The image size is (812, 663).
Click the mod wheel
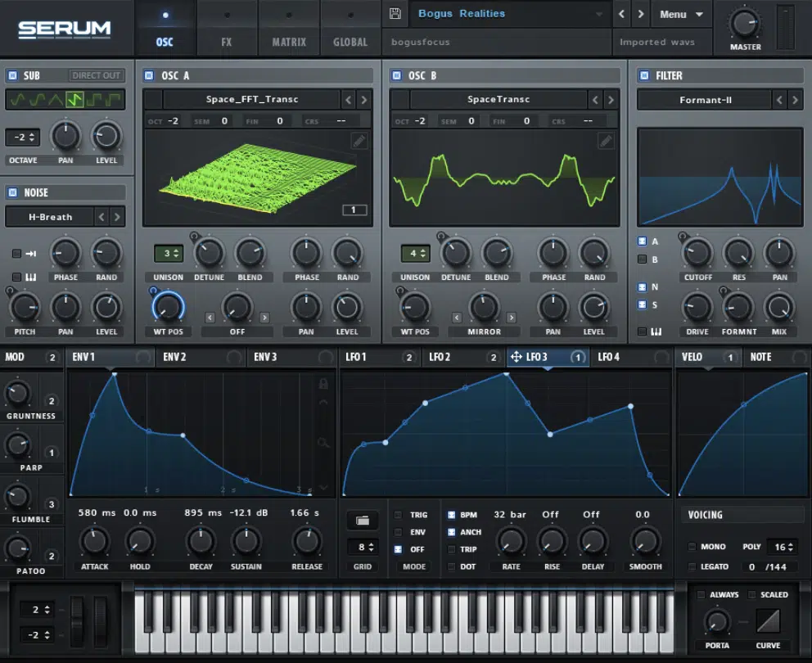click(x=101, y=620)
